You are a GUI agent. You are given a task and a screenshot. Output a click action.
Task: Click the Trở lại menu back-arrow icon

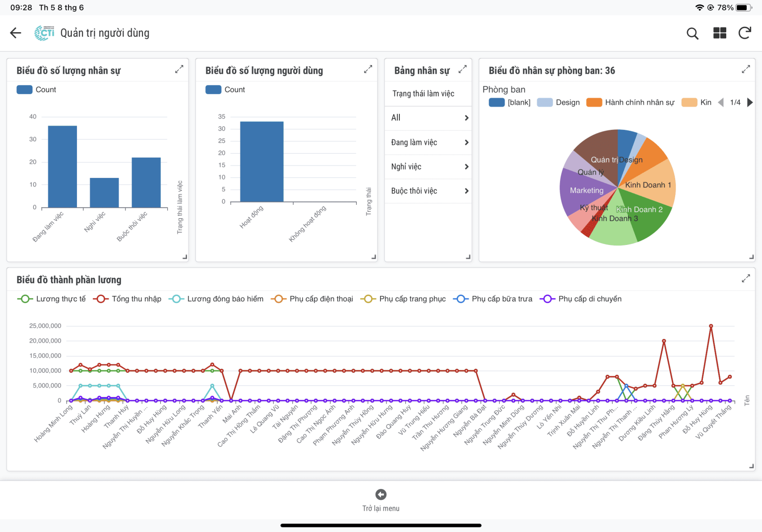(381, 494)
